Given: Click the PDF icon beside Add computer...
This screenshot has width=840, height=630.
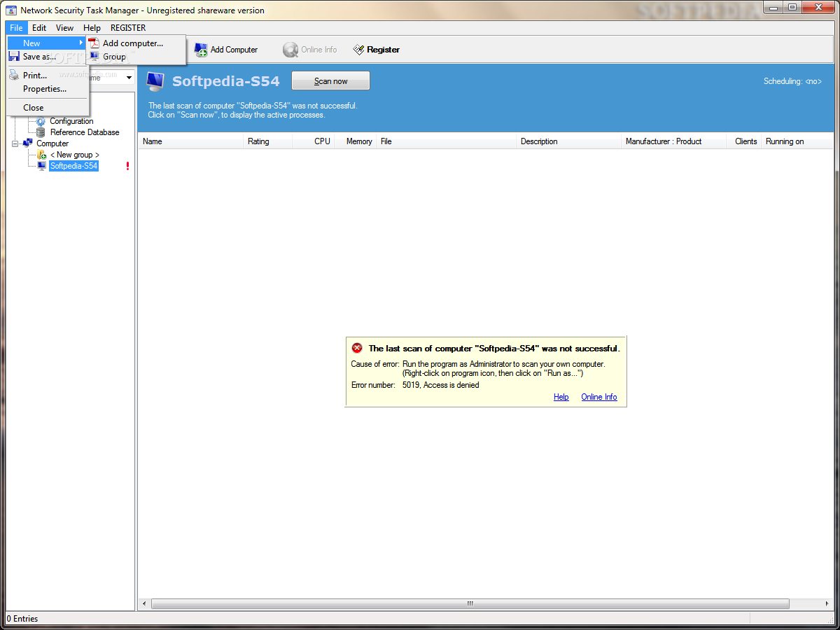Looking at the screenshot, I should pyautogui.click(x=94, y=43).
